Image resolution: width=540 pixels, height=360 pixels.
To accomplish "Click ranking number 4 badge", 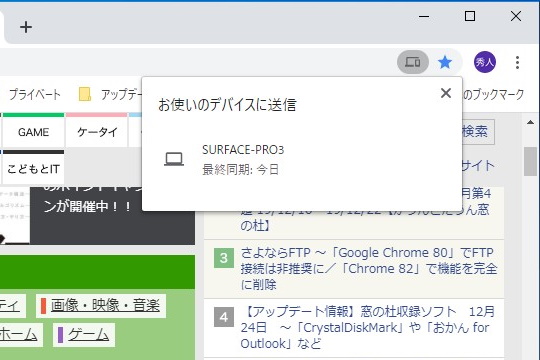I will coord(224,317).
